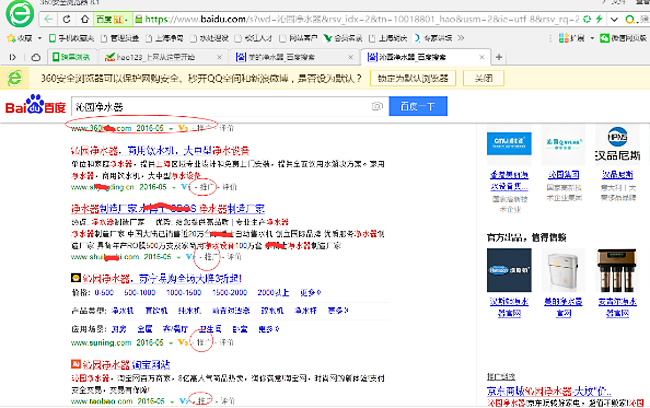Open the 商用饮水机 大中型净水设备 result title
Viewport: 650px width, 408px height.
coord(160,150)
